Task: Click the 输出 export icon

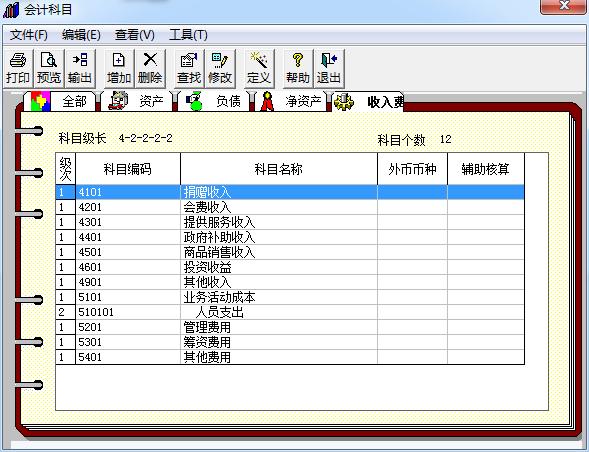Action: pyautogui.click(x=80, y=69)
